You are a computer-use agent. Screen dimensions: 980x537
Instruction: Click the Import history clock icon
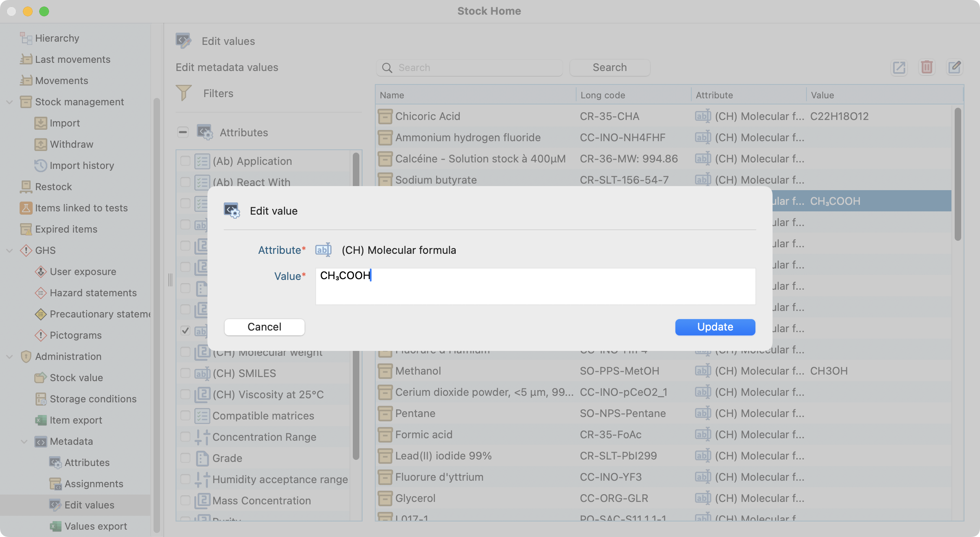[x=40, y=166]
